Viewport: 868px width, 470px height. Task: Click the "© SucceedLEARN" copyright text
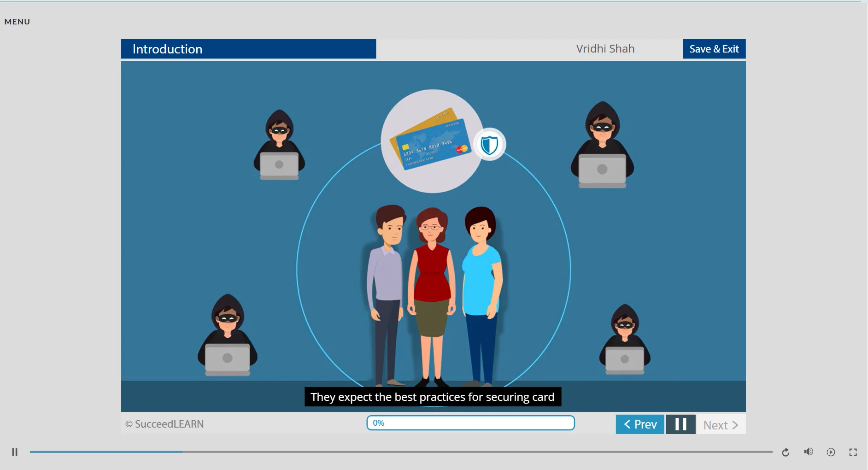pos(164,424)
